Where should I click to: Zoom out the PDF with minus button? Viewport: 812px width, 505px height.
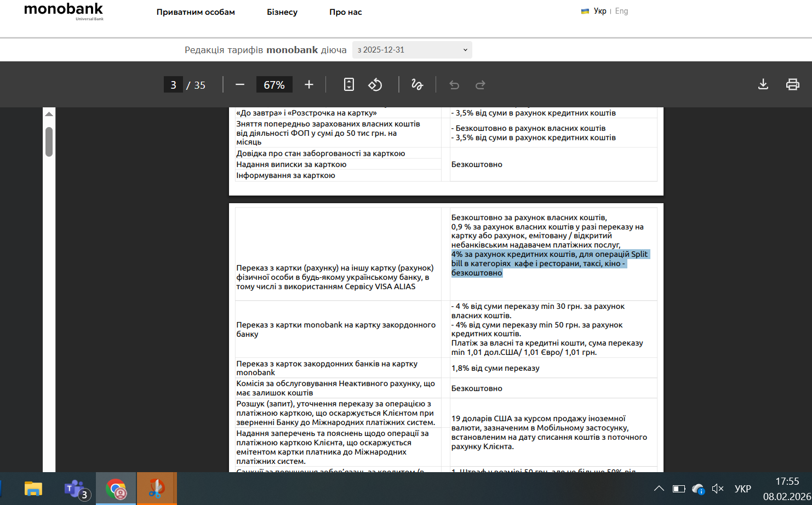point(240,84)
